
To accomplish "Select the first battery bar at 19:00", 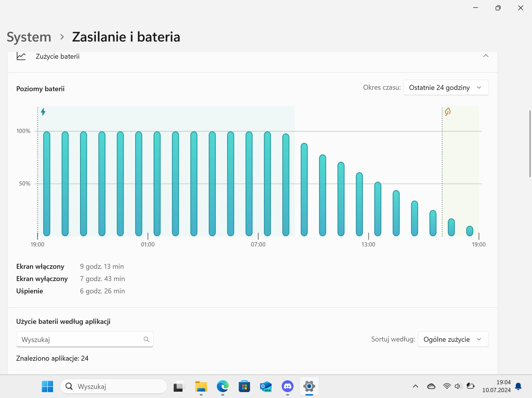I will tap(47, 184).
